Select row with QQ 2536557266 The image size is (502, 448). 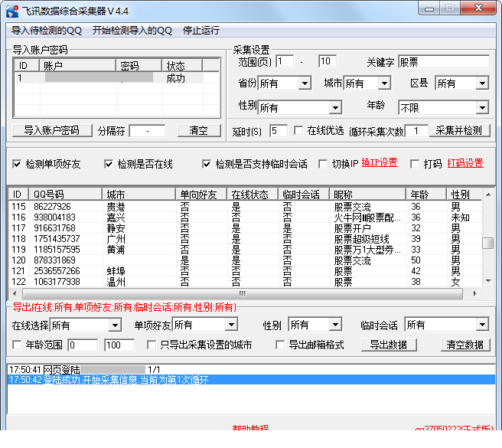coord(245,271)
